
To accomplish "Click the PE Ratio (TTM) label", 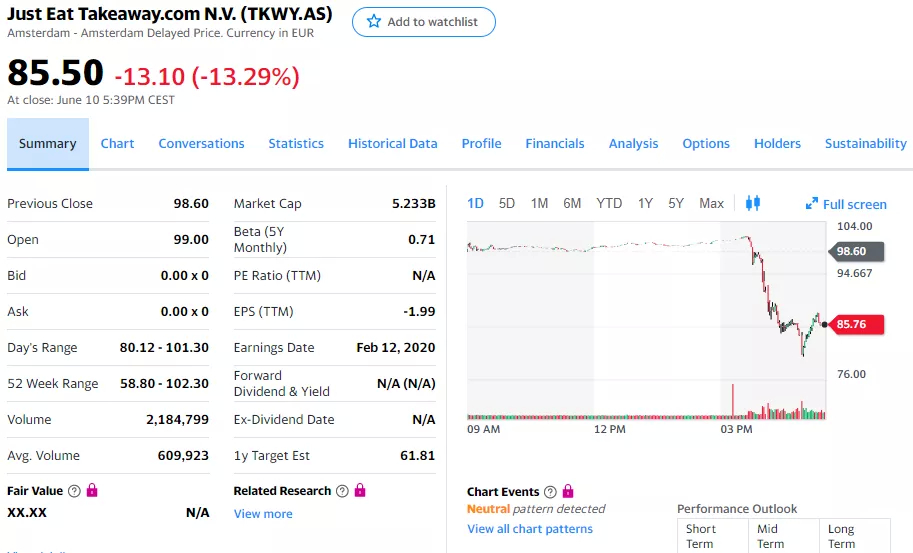I will [277, 275].
